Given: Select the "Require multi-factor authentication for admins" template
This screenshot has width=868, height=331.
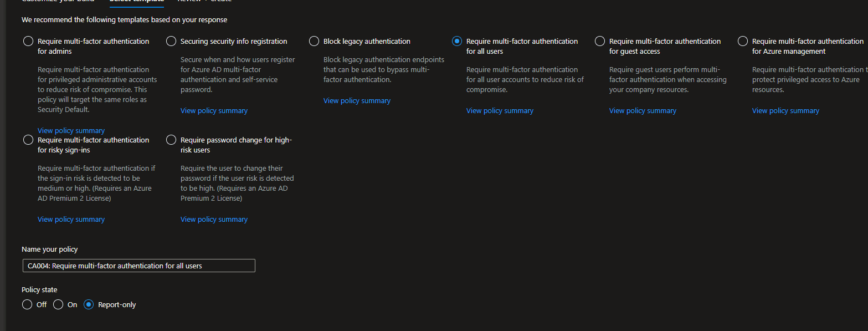Looking at the screenshot, I should (28, 41).
